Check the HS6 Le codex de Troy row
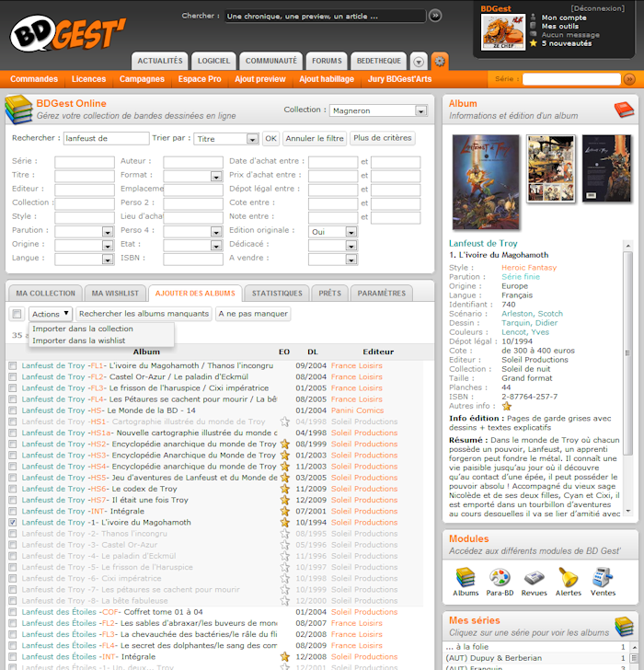This screenshot has height=670, width=644. [x=13, y=489]
